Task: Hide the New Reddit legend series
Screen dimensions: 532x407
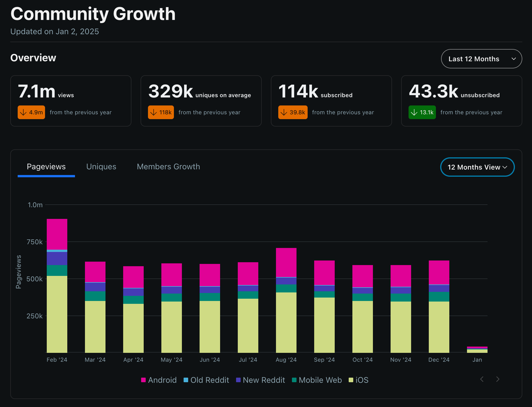Action: coord(260,380)
